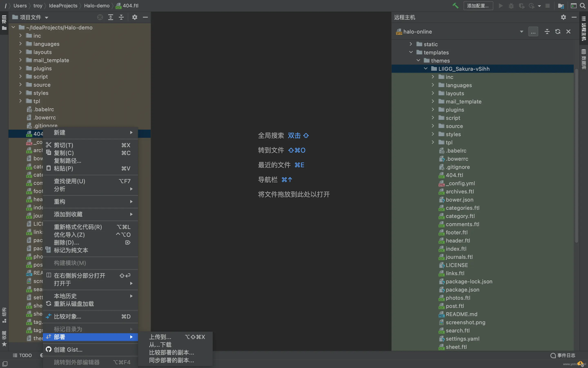Click the Terminal icon in top toolbar
588x368 pixels.
click(574, 6)
